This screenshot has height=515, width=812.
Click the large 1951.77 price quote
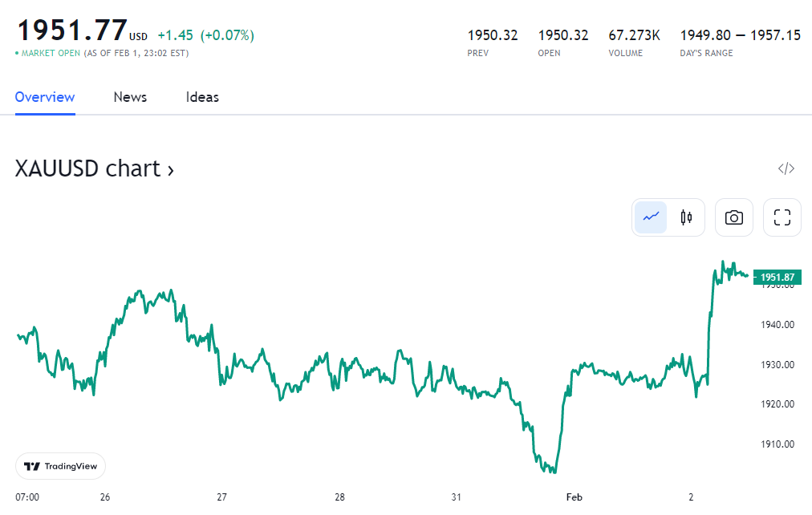72,30
